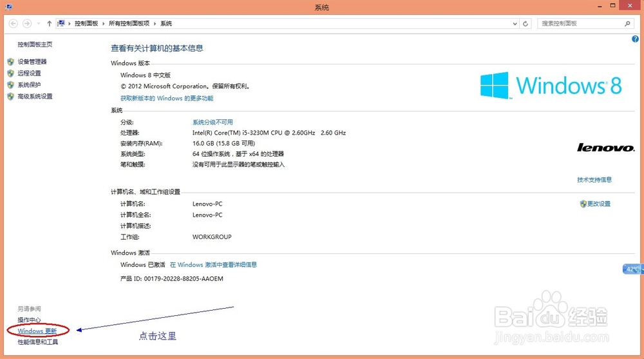This screenshot has height=359, width=644.
Task: Click the search magnifier icon
Action: tap(627, 23)
